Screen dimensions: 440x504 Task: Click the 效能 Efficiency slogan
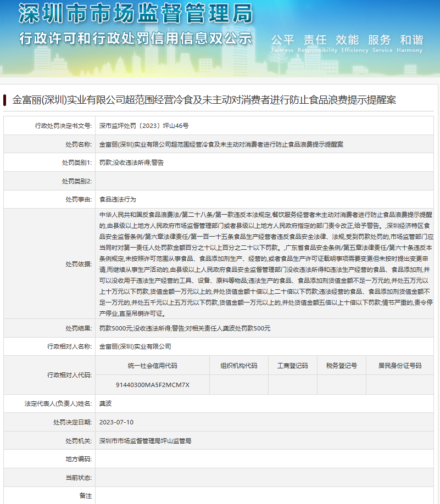pos(355,43)
